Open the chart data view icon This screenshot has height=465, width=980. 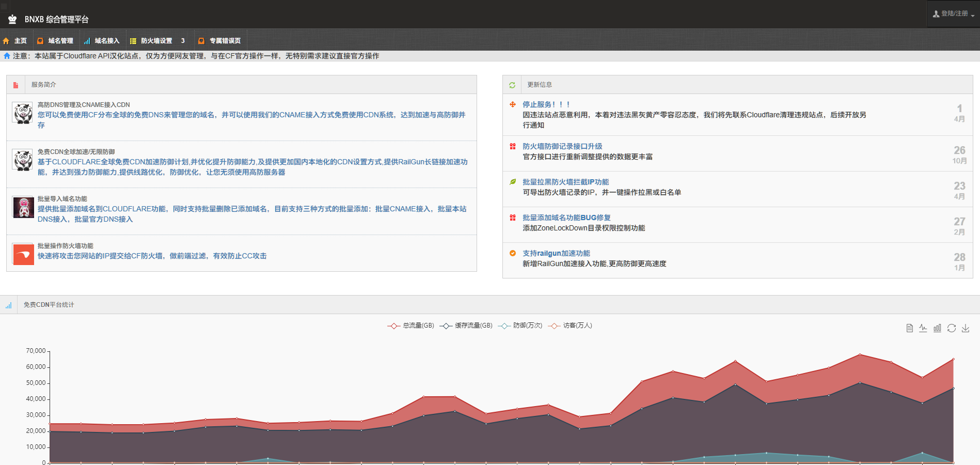click(x=909, y=329)
